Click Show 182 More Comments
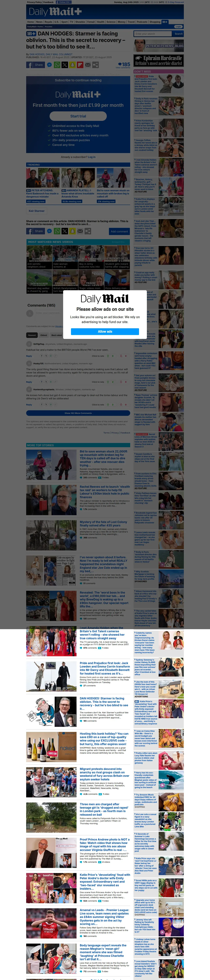Image resolution: width=210 pixels, height=980 pixels. pos(78,413)
